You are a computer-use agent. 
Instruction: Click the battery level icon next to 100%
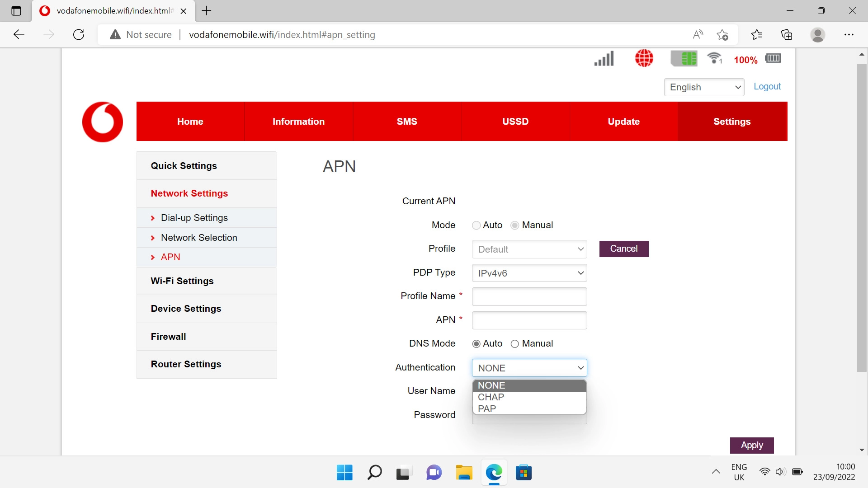point(773,58)
